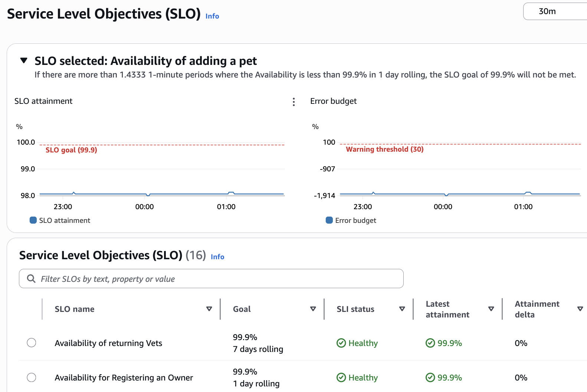Collapse the SLO selected section triangle
Image resolution: width=587 pixels, height=392 pixels.
(x=24, y=60)
